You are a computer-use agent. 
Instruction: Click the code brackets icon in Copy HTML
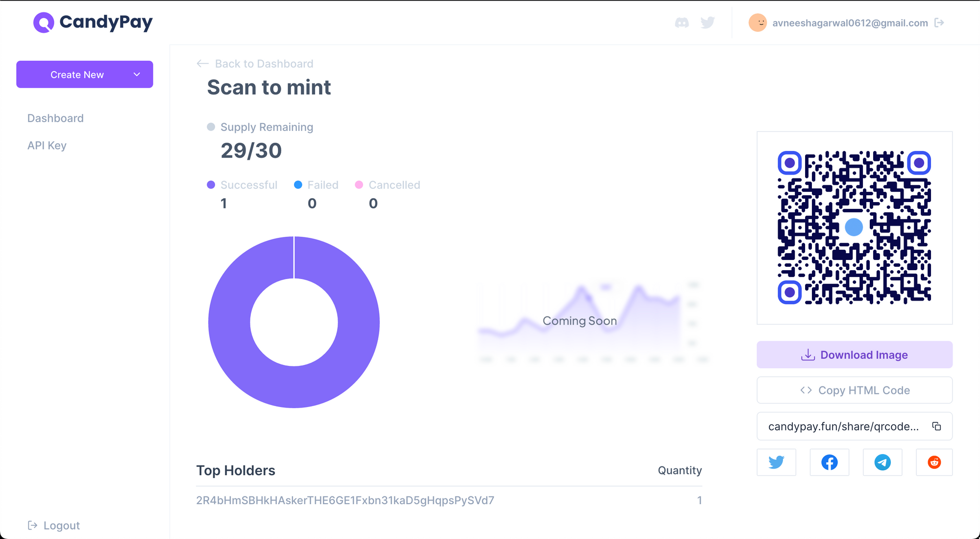tap(806, 390)
